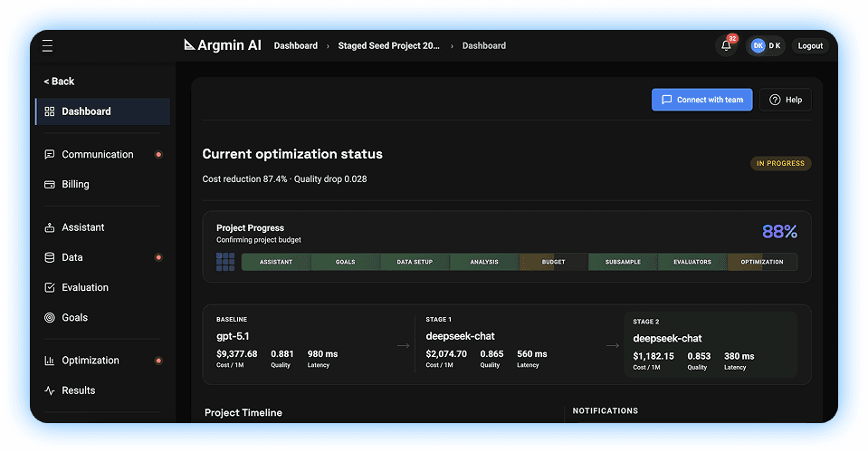The width and height of the screenshot is (868, 453).
Task: Click the Staged Seed Project breadcrumb
Action: click(388, 46)
